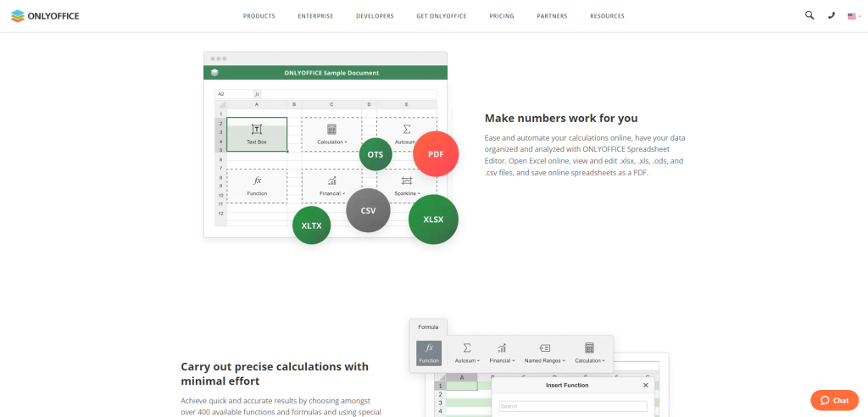Click the "ONLYOFFICE Sample Document" title
This screenshot has height=417, width=868.
point(331,73)
